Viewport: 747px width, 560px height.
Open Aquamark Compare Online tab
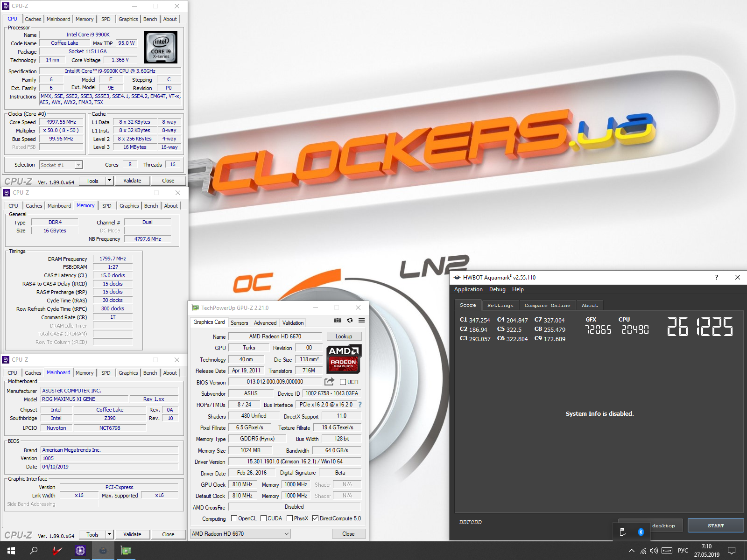pyautogui.click(x=547, y=305)
